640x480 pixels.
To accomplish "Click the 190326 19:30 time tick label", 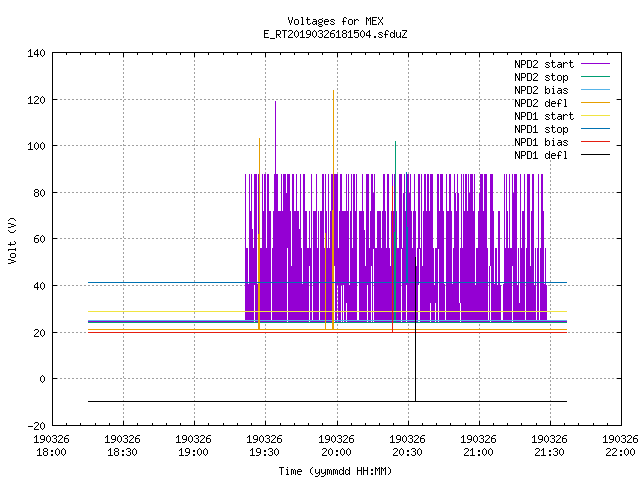I will click(264, 445).
